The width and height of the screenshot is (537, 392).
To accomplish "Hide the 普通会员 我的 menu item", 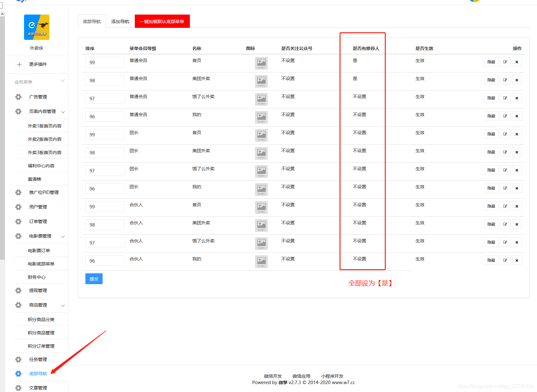I will click(x=491, y=116).
